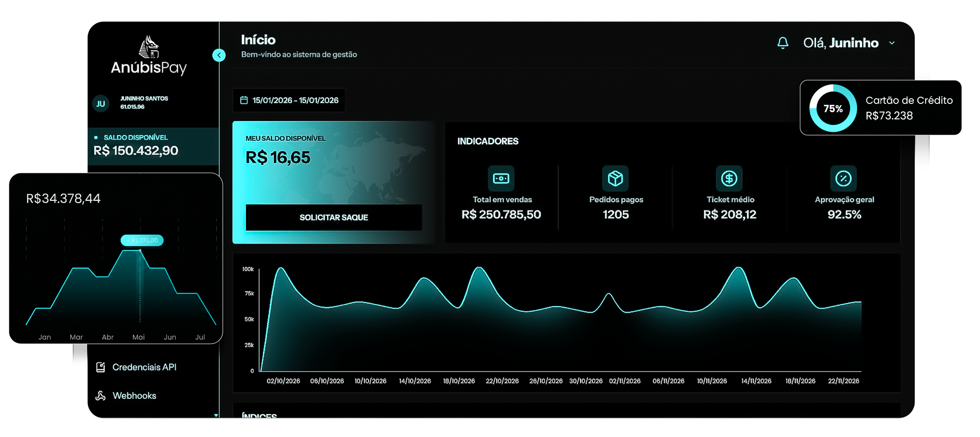Click the Pedidos pagos box icon
The image size is (980, 437).
click(615, 178)
